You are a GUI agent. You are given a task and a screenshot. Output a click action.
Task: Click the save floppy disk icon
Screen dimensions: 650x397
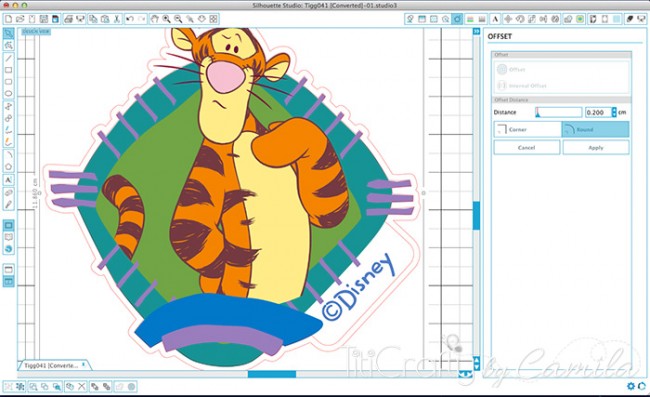[44, 19]
